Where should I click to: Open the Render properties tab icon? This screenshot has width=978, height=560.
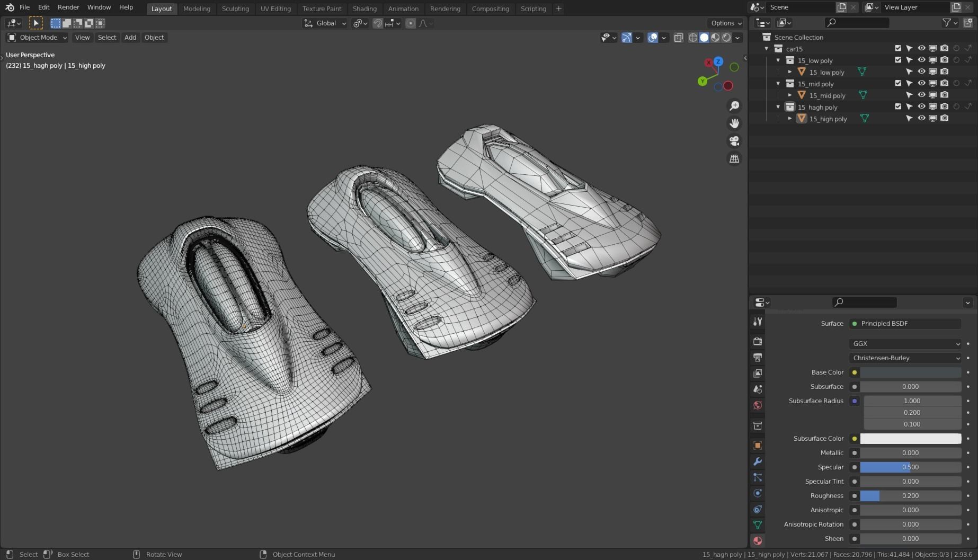tap(758, 341)
